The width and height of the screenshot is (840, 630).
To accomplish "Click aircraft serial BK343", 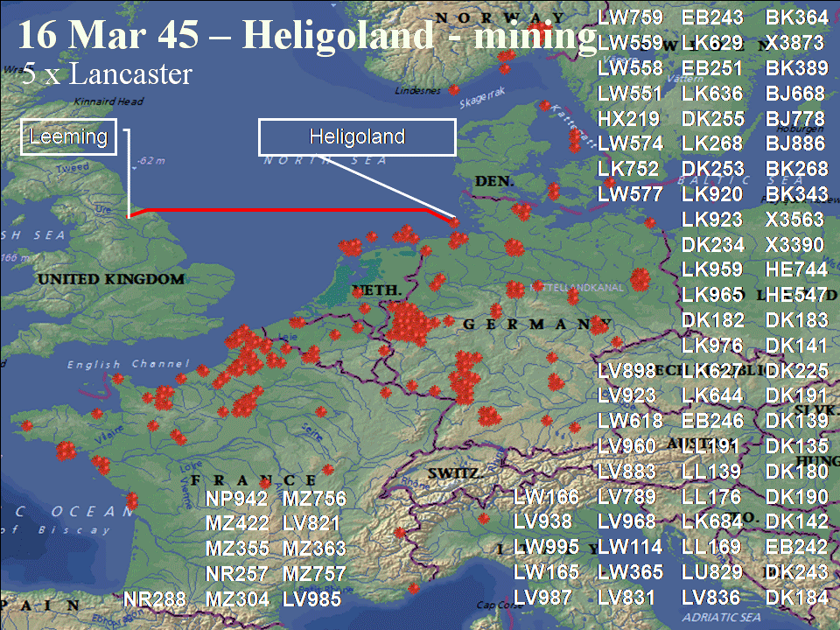I will [x=796, y=194].
